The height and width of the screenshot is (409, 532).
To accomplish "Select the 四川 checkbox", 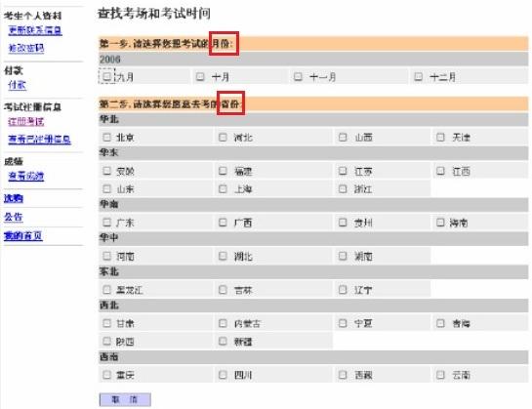I will tap(223, 375).
